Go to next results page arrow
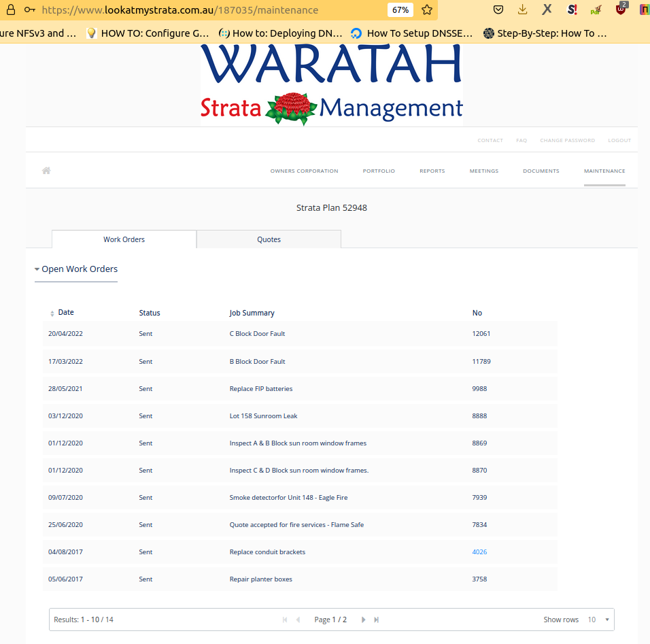 coord(363,620)
